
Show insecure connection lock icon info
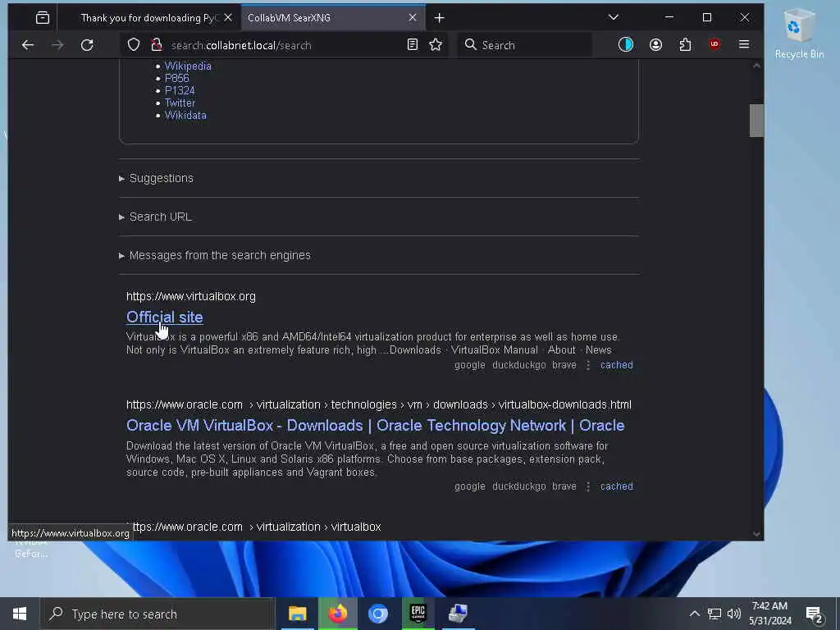[x=156, y=45]
